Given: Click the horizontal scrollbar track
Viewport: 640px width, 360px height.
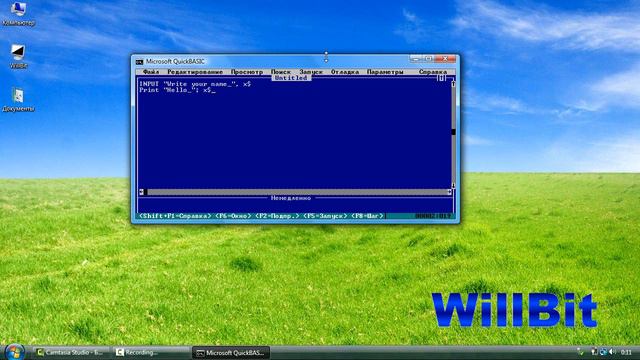Looking at the screenshot, I should 297,192.
